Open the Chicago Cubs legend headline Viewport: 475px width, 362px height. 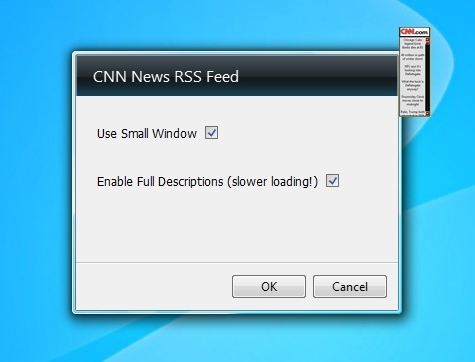pos(413,44)
